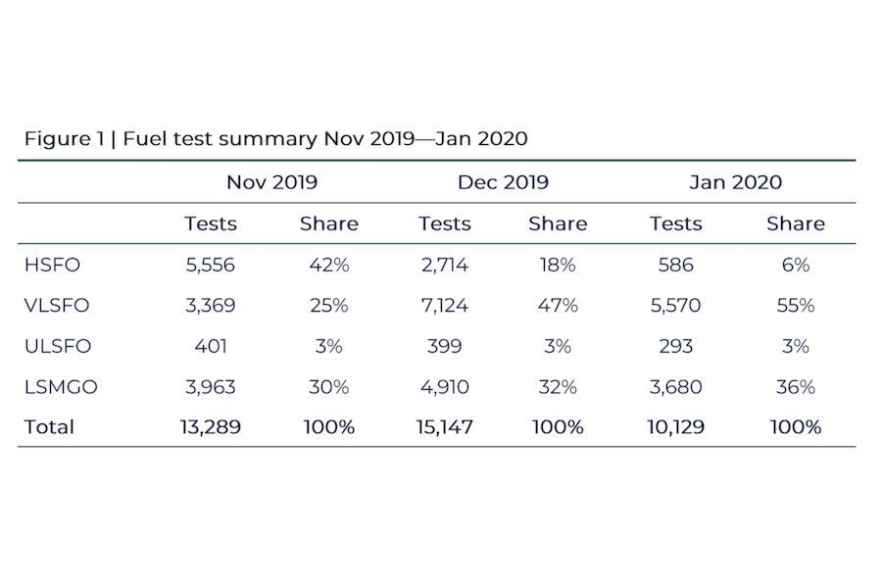Select the 4,910 LSMGO tests cell
This screenshot has height=588, width=882.
click(x=444, y=387)
